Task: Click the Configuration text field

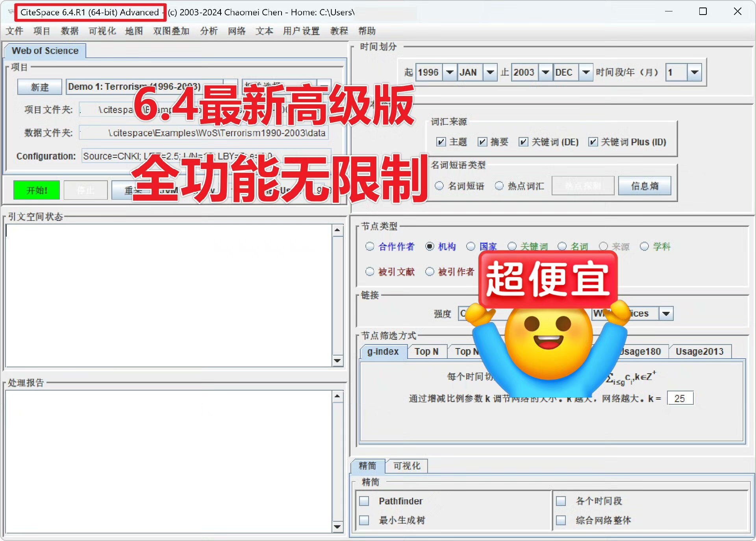Action: (206, 156)
